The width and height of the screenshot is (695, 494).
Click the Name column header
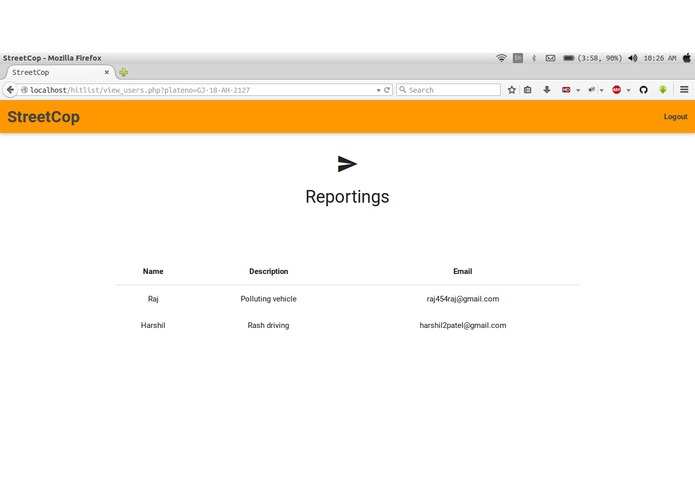(153, 271)
